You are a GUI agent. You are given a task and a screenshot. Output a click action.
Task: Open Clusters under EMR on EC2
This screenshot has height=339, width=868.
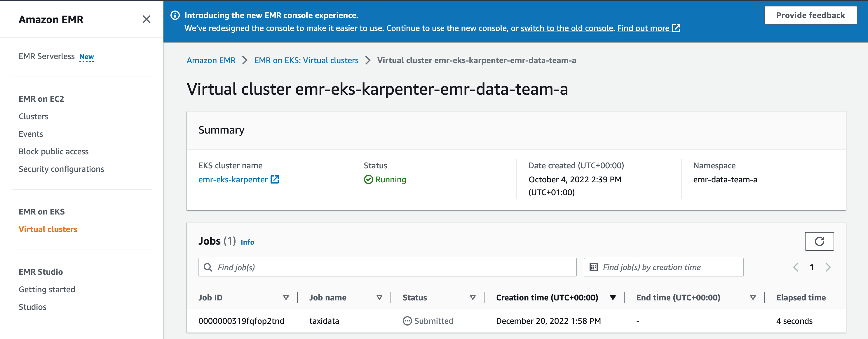click(x=33, y=116)
